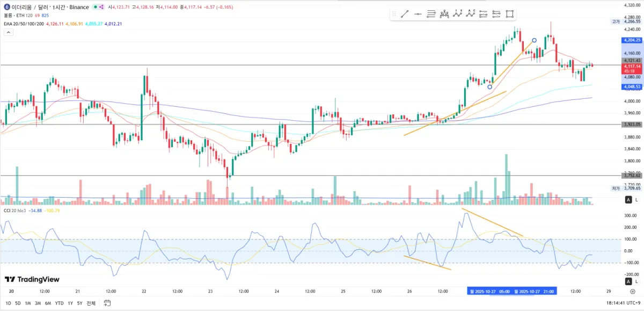Click the 2025-10-27 21:00 time axis marker
Screen dimensions: 644x311
535,291
